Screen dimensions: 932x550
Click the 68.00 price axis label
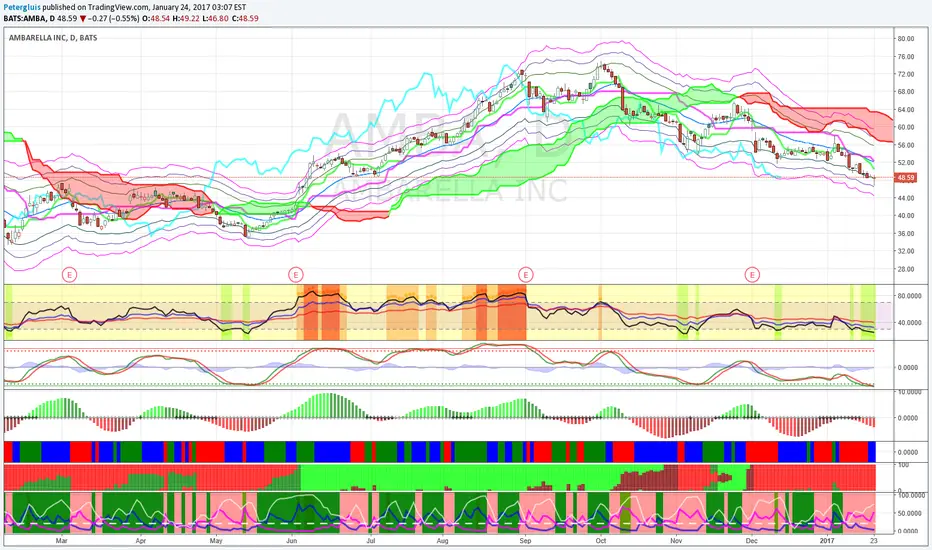tap(906, 92)
